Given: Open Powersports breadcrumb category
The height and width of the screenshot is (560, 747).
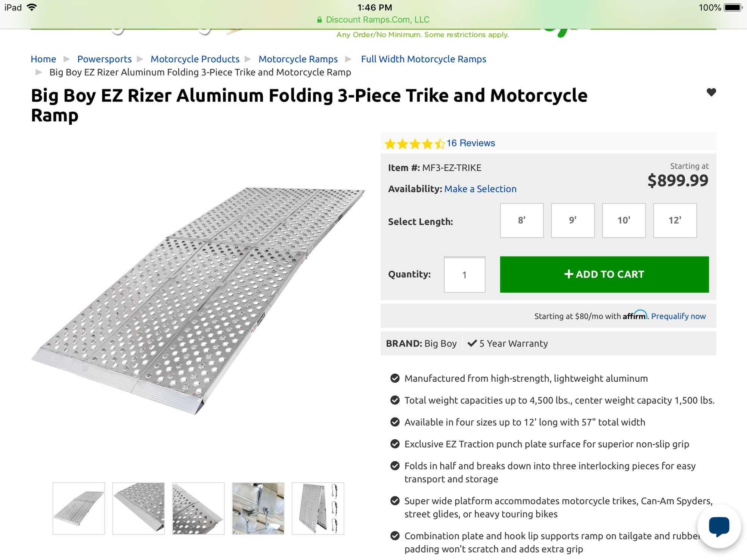Looking at the screenshot, I should (105, 59).
